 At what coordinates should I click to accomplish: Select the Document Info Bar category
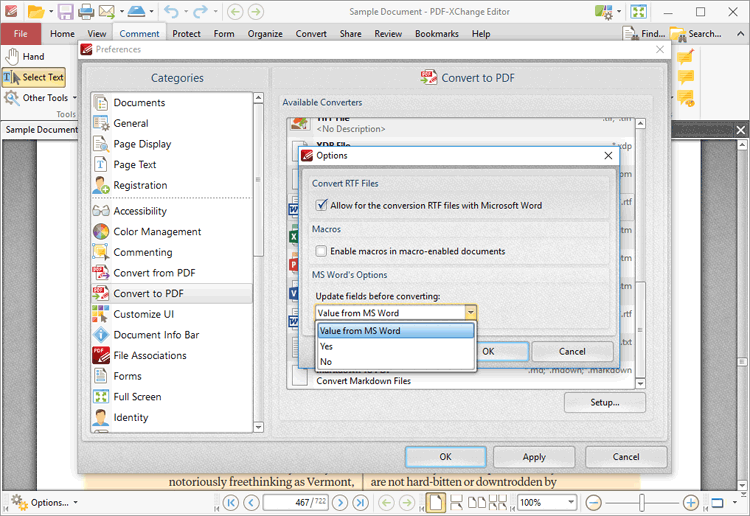171,335
